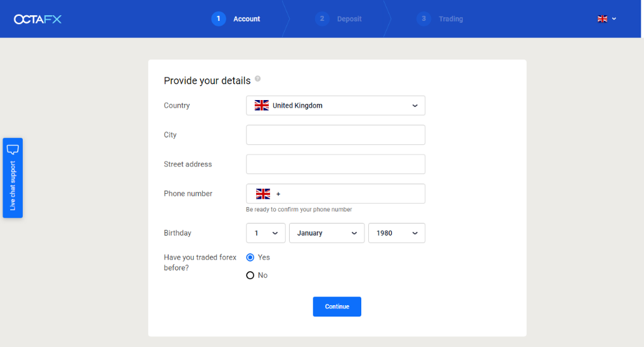The height and width of the screenshot is (347, 644).
Task: Click the step 1 circle icon
Action: pyautogui.click(x=219, y=19)
